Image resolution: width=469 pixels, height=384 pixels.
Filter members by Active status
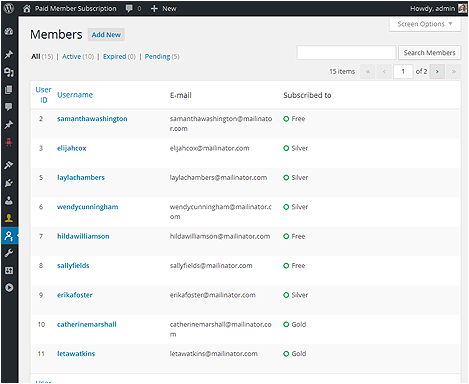tap(72, 57)
